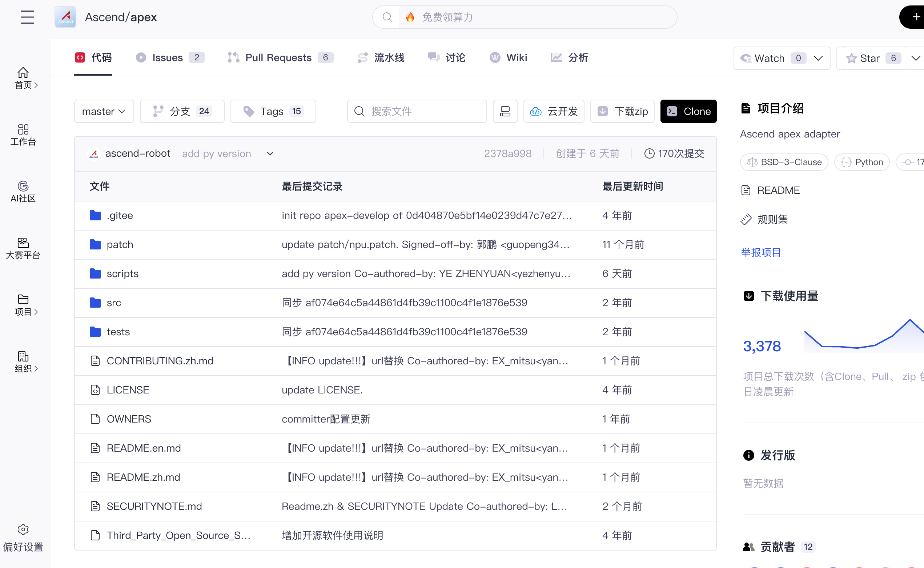924x568 pixels.
Task: Open the Star options dropdown arrow
Action: [x=915, y=58]
